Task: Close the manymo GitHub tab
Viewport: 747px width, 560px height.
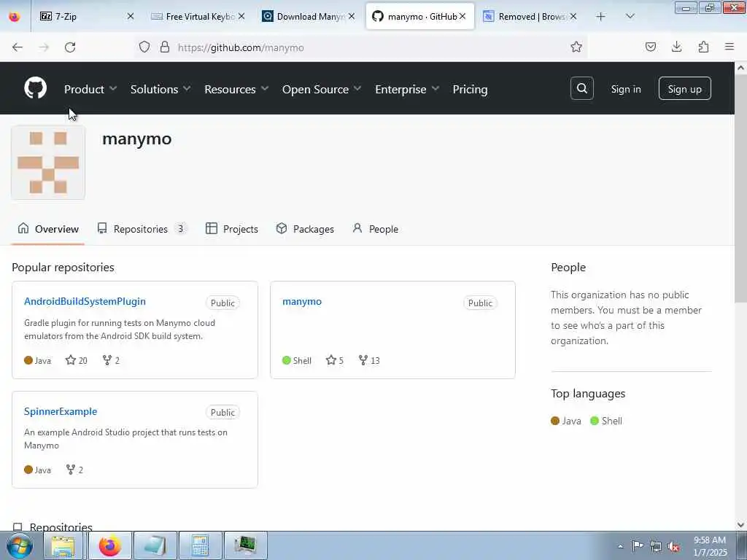Action: (x=462, y=17)
